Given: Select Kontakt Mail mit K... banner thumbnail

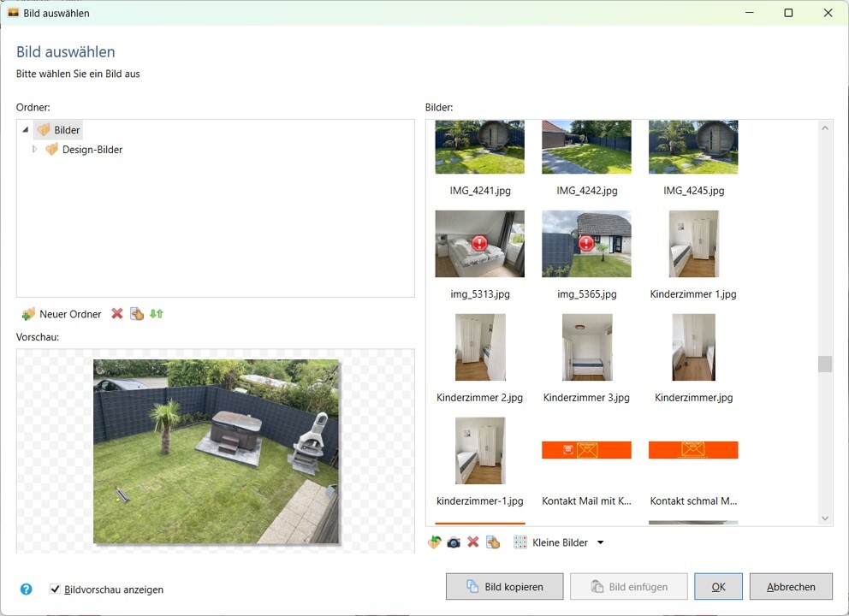Looking at the screenshot, I should pos(586,450).
